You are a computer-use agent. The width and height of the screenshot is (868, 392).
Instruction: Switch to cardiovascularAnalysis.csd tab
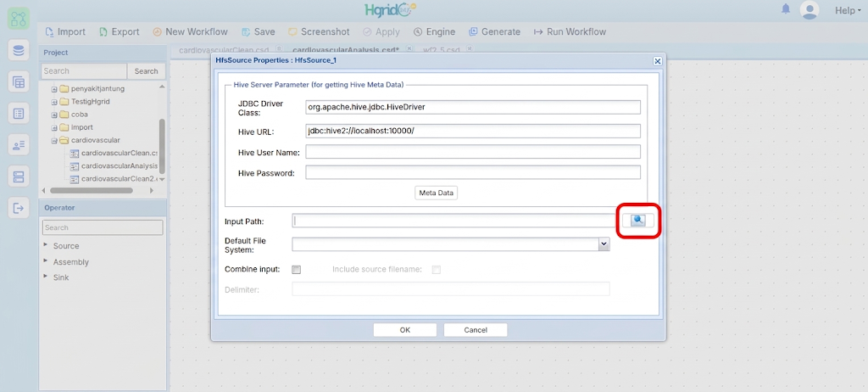point(346,49)
